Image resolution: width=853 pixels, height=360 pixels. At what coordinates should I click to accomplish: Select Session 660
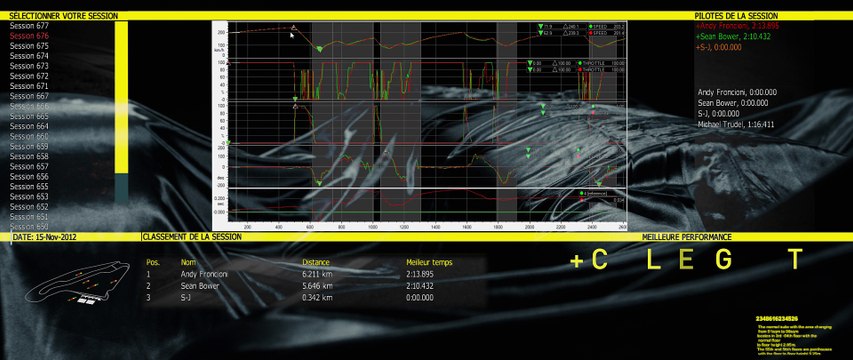point(29,136)
